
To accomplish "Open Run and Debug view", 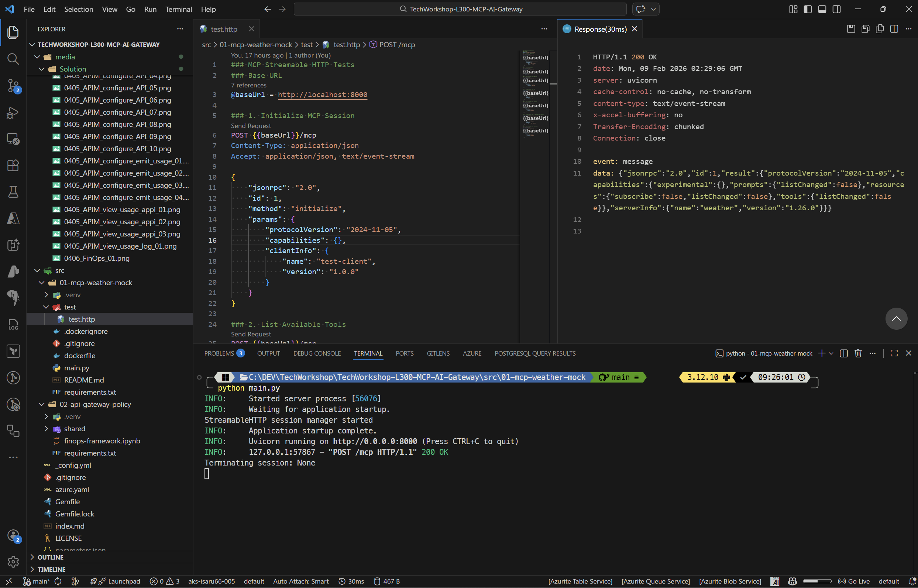I will (x=13, y=112).
